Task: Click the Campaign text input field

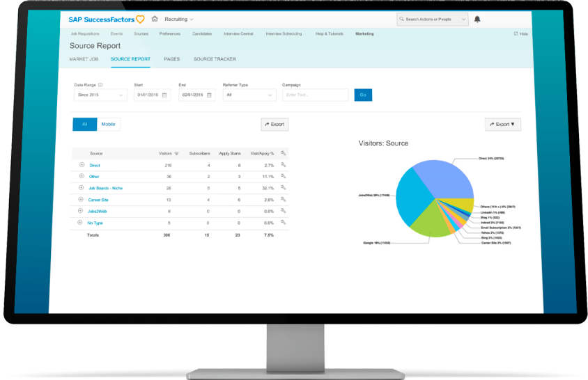Action: pyautogui.click(x=315, y=95)
